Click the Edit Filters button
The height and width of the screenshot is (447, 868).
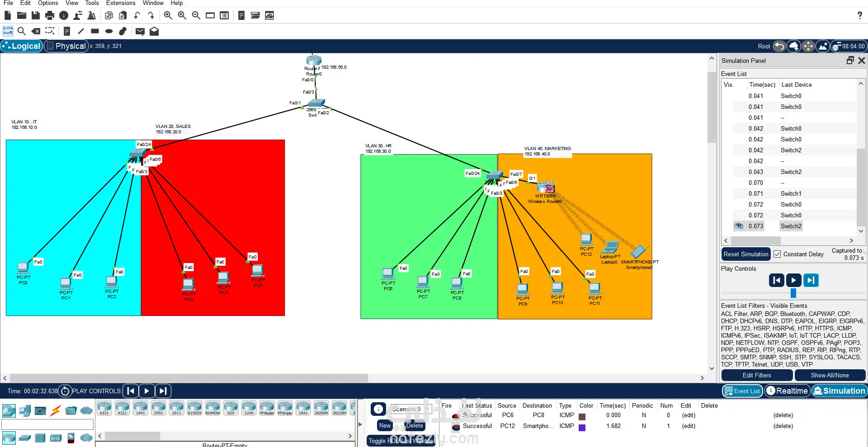[757, 375]
